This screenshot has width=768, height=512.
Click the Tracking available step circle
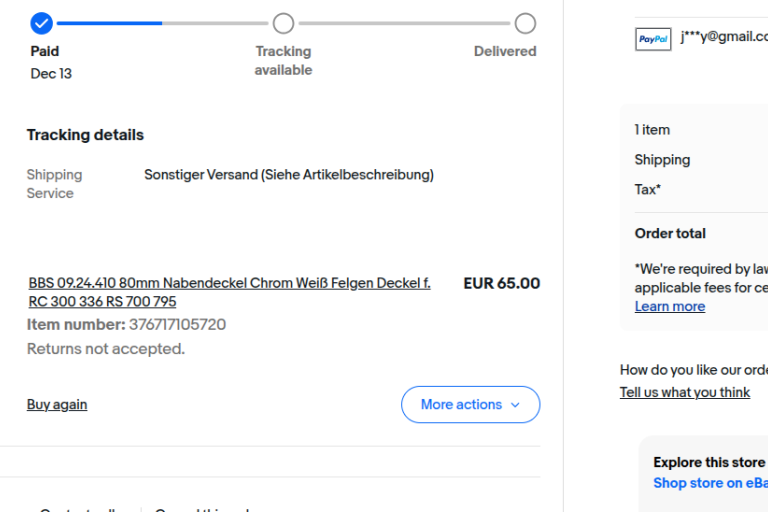pyautogui.click(x=284, y=23)
